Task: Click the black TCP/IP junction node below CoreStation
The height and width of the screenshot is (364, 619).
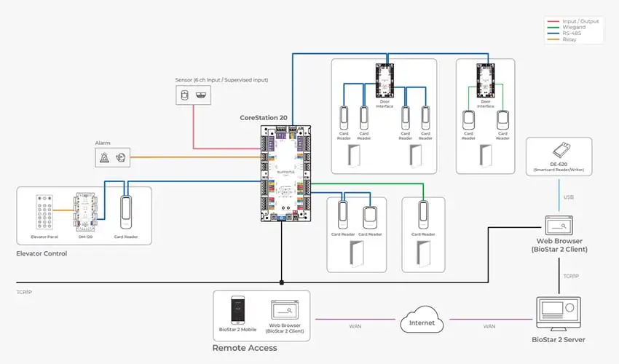Action: pyautogui.click(x=282, y=282)
